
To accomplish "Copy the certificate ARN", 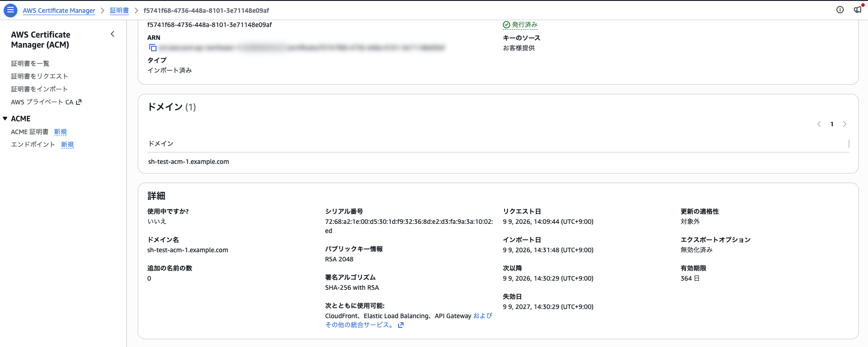I will (153, 48).
